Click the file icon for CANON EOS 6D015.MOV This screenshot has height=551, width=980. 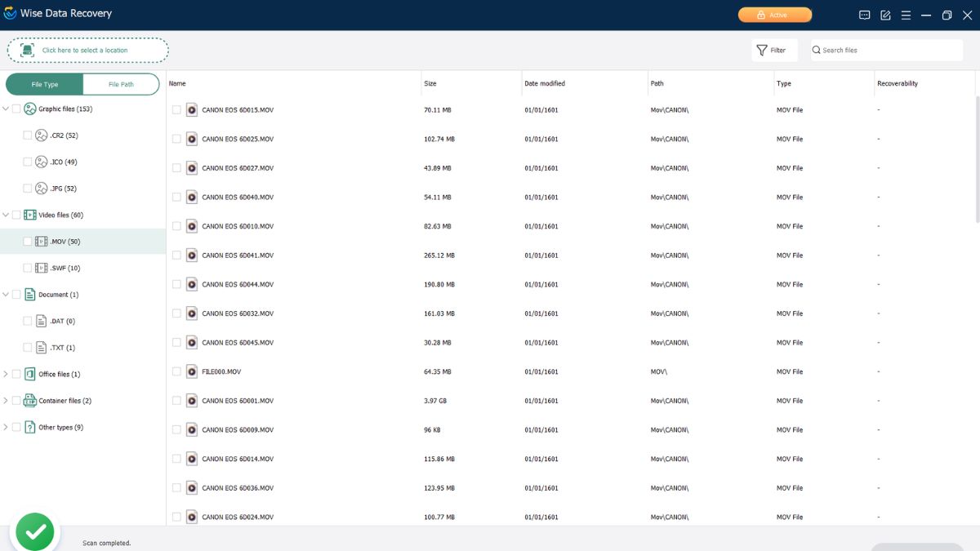(x=192, y=109)
